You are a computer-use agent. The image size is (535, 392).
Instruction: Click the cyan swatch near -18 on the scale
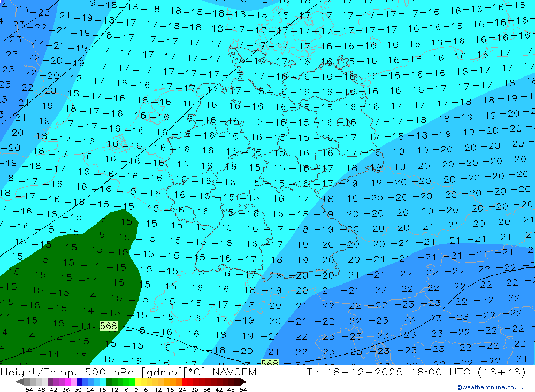103,381
